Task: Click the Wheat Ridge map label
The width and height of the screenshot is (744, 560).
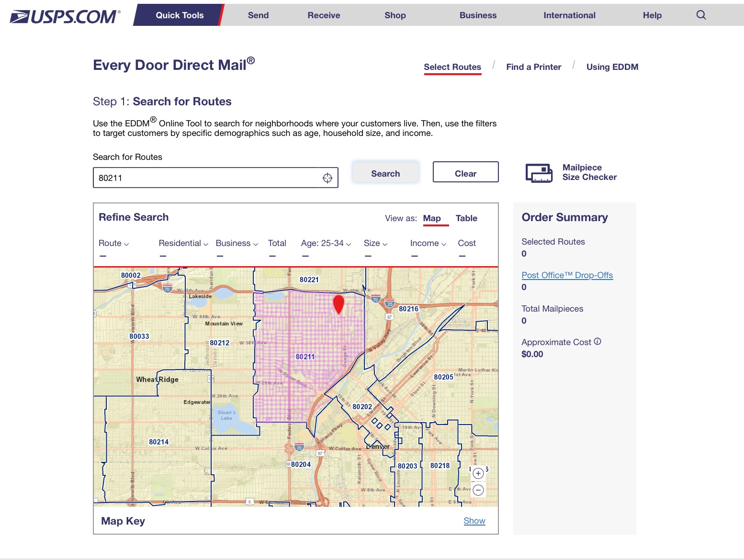Action: [157, 380]
